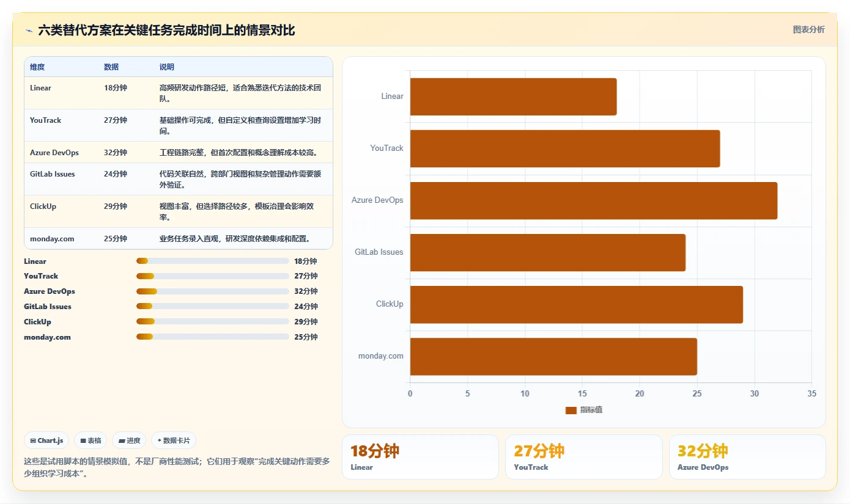Click description starting 视图丰富
This screenshot has height=504, width=850.
click(x=237, y=212)
